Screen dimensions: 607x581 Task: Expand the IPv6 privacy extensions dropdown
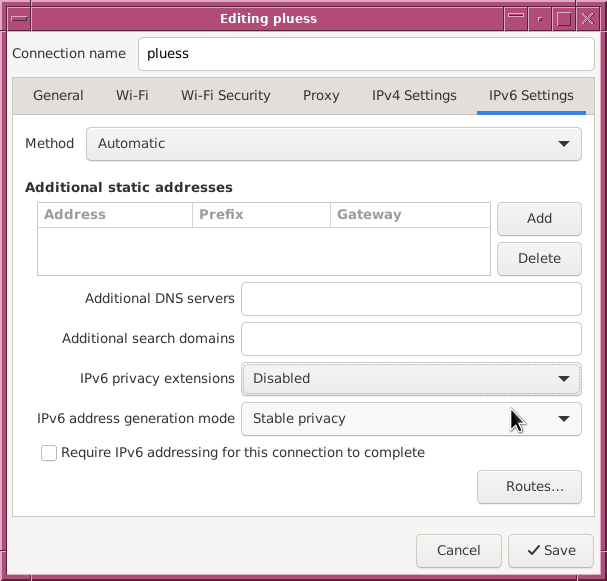pyautogui.click(x=411, y=379)
